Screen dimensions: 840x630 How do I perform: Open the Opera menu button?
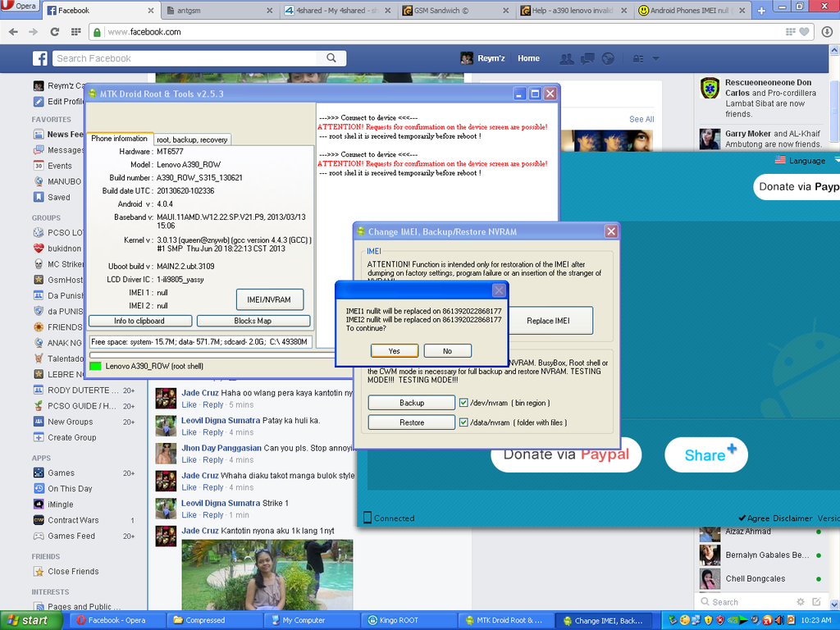click(21, 7)
